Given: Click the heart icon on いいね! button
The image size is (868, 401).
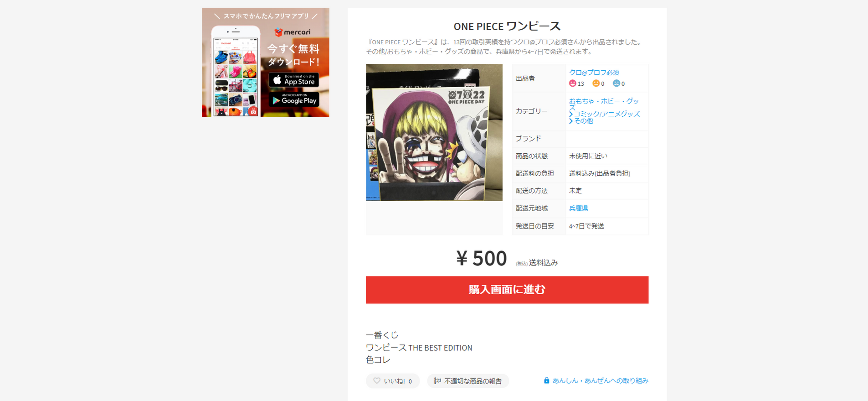Looking at the screenshot, I should 376,380.
